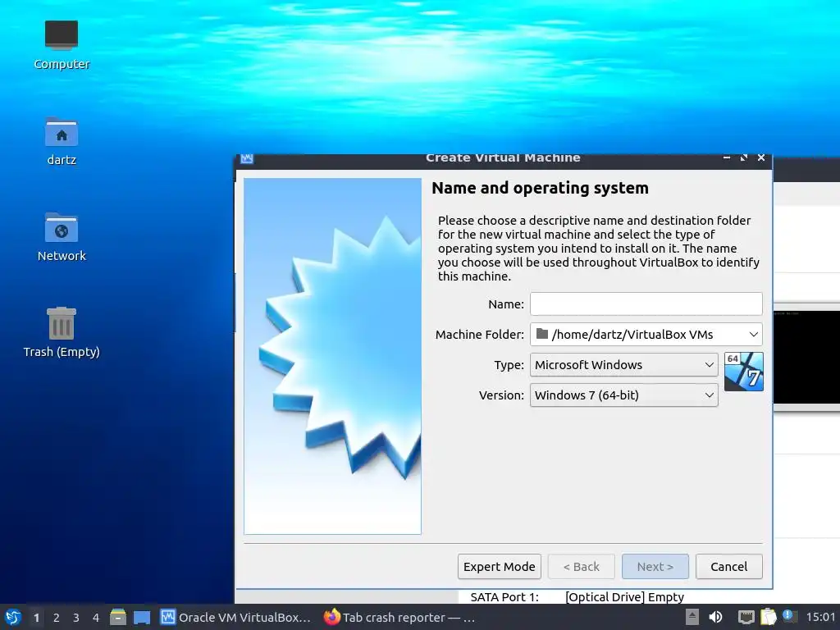Open the Version dropdown showing Windows 7 (64-bit)
840x630 pixels.
click(x=624, y=395)
